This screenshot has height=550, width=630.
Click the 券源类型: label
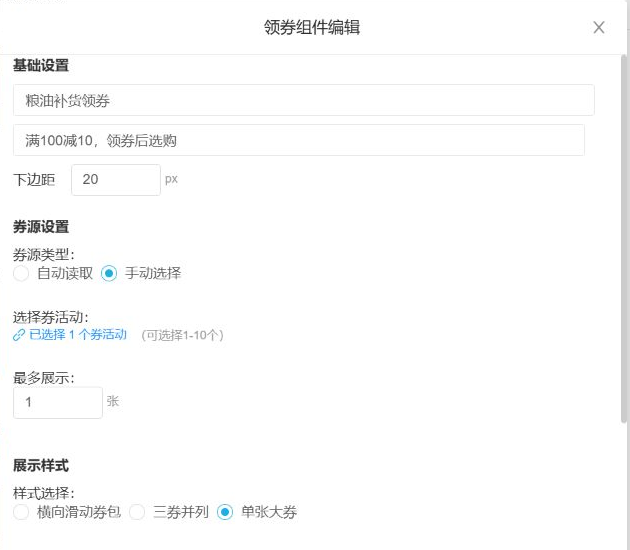point(44,255)
